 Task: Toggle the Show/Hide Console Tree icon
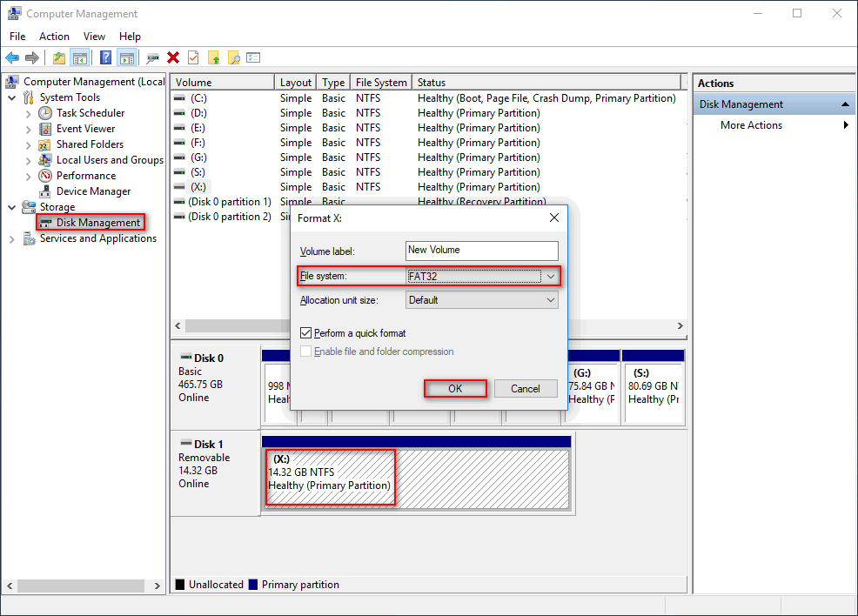click(x=80, y=57)
